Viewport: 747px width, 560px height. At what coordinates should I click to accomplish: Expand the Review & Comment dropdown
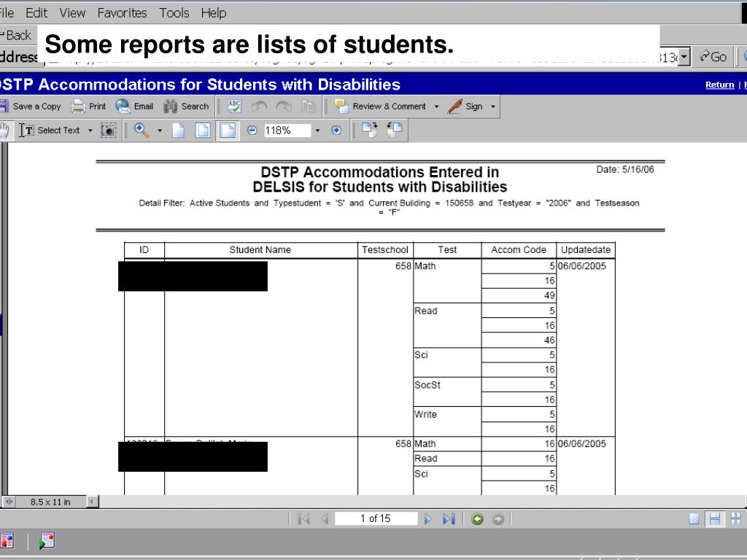tap(436, 106)
